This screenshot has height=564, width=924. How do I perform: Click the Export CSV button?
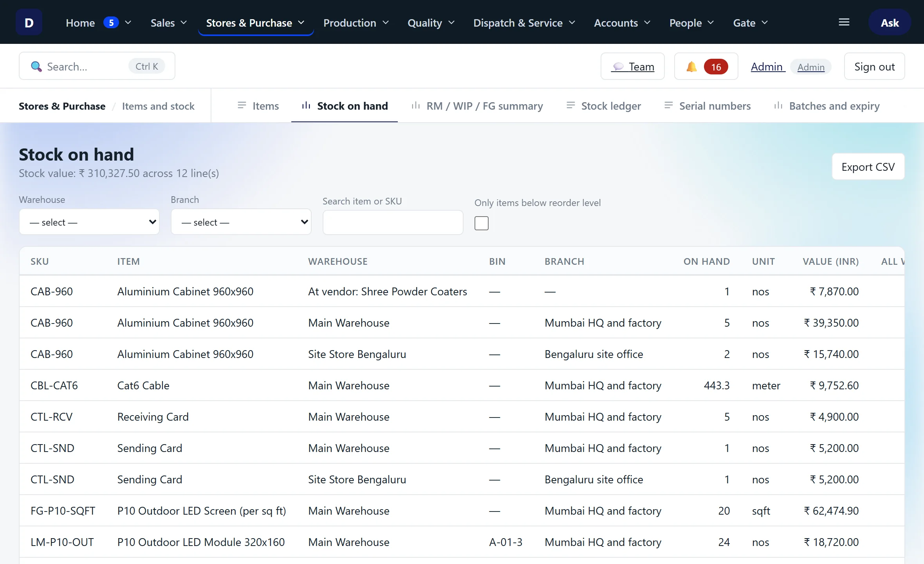point(868,167)
